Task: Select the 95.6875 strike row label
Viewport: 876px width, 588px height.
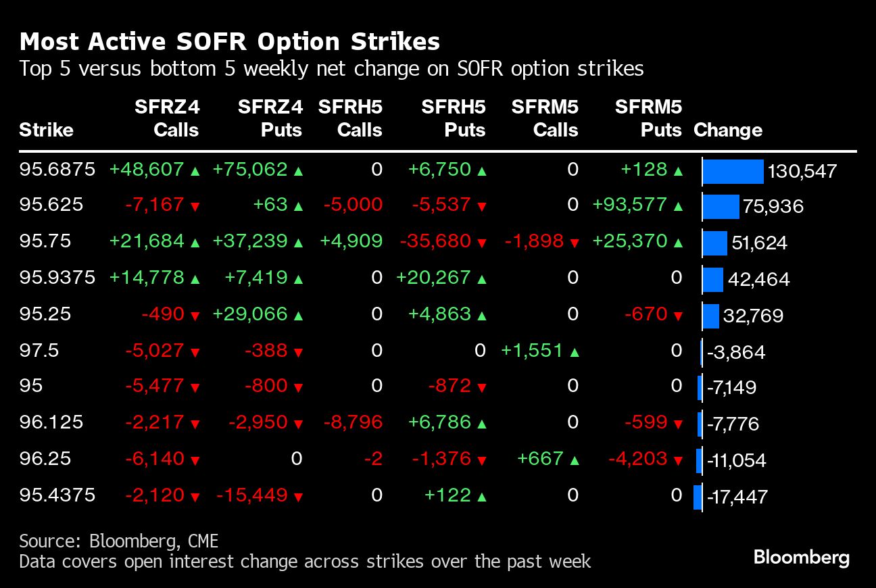Action: click(57, 170)
